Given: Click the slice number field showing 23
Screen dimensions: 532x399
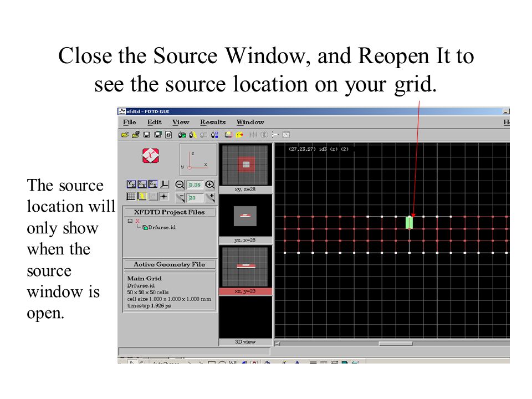Looking at the screenshot, I should 195,198.
